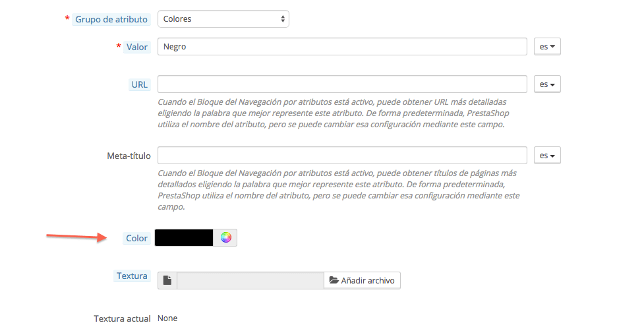The height and width of the screenshot is (327, 644).
Task: Open the es language dropdown for Meta-título
Action: [x=547, y=156]
